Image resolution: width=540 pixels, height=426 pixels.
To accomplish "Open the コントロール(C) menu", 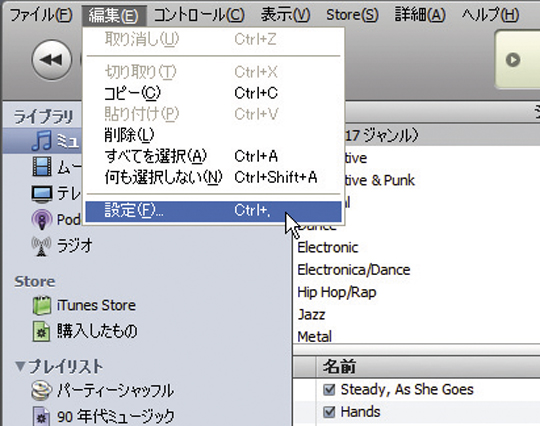I will tap(199, 15).
